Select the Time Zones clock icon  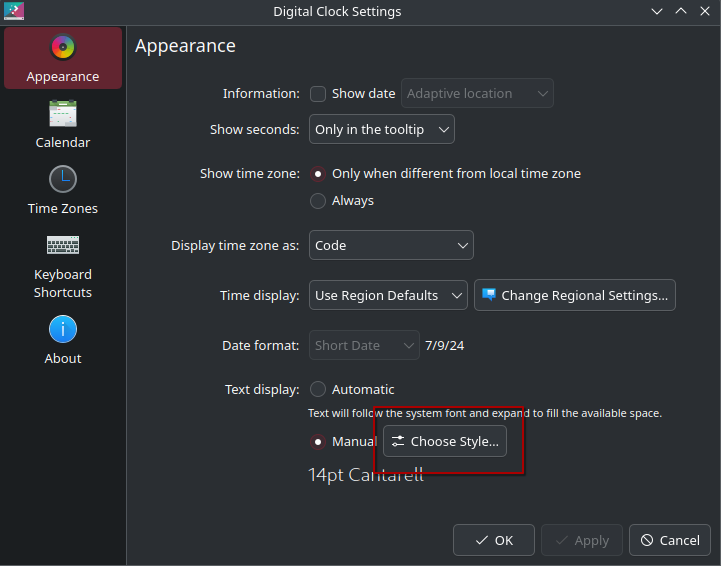(63, 179)
